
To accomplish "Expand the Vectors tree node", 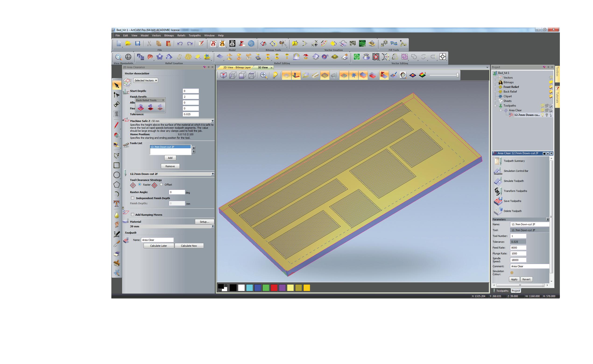I will [x=495, y=78].
